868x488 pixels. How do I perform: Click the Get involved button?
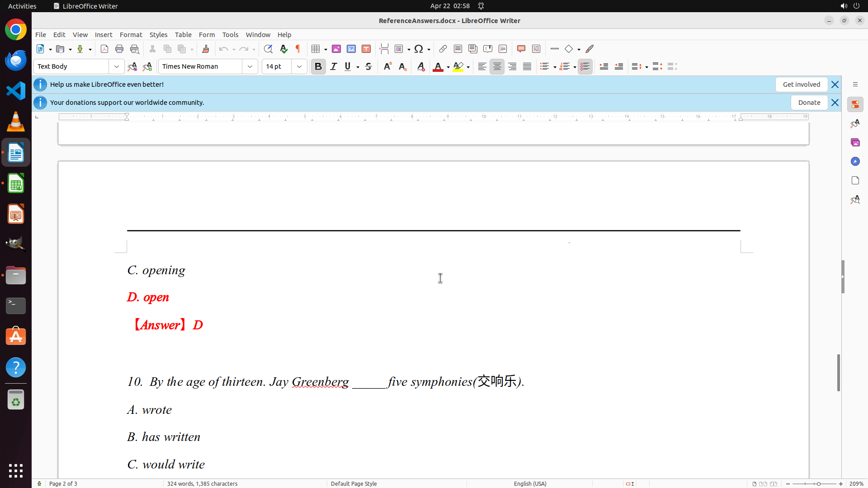801,84
